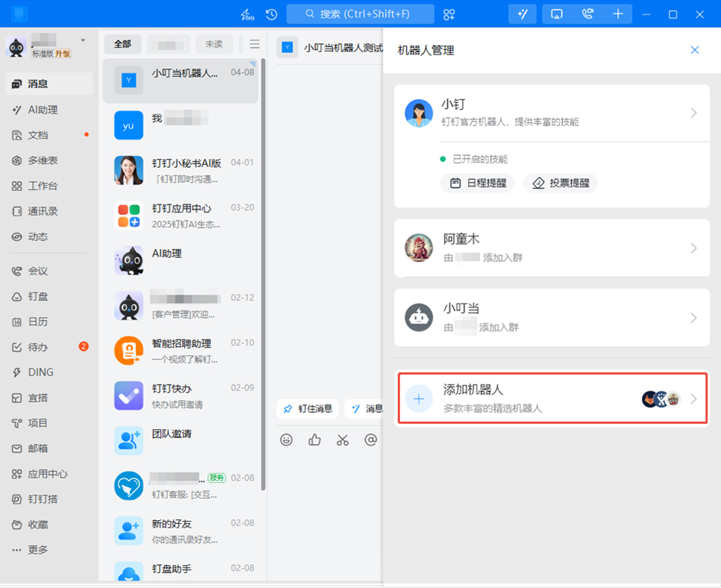Click the 小钉 robot avatar
Screen dimensions: 721x588
[419, 113]
